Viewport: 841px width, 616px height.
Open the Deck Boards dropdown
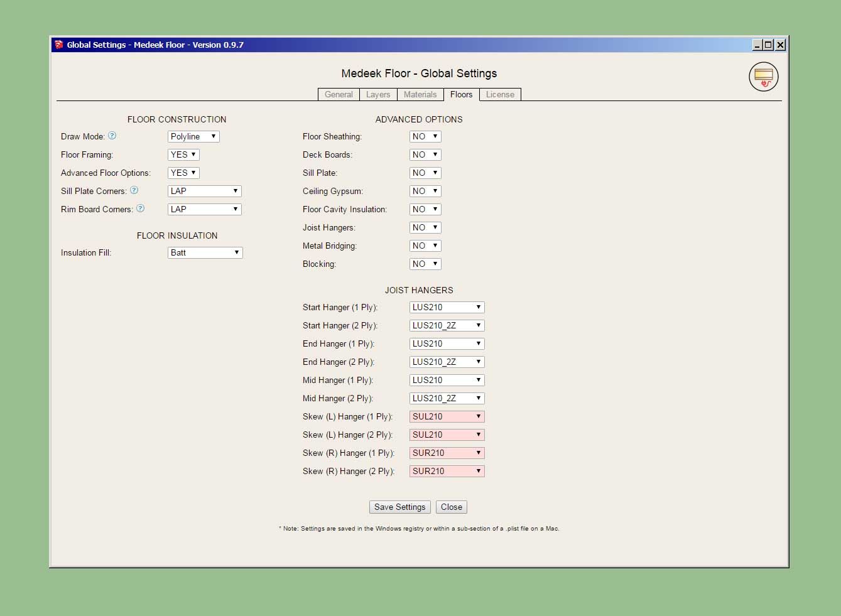pyautogui.click(x=425, y=154)
